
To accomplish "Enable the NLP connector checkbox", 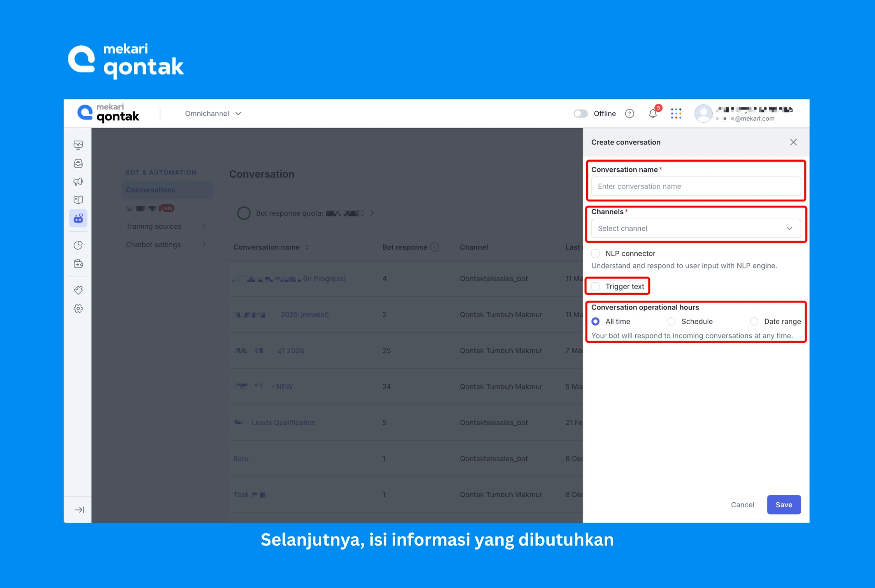I will click(595, 253).
